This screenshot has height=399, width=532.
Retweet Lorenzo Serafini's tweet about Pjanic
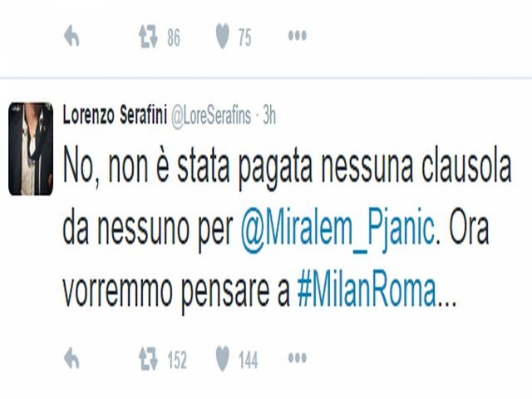(148, 358)
